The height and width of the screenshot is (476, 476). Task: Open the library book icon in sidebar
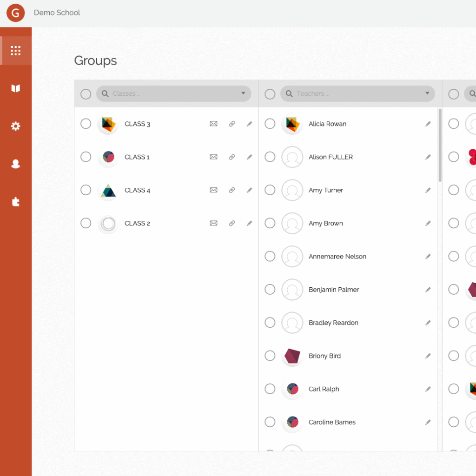coord(16,88)
